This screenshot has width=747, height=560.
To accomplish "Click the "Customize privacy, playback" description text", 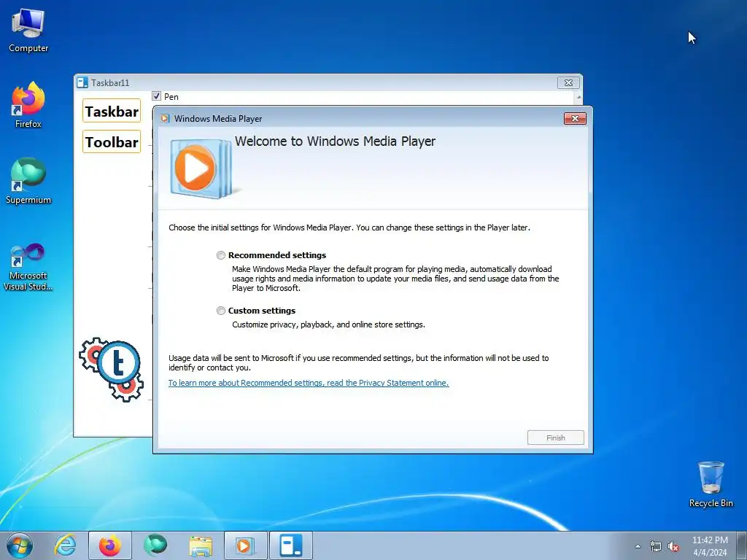I will 329,324.
